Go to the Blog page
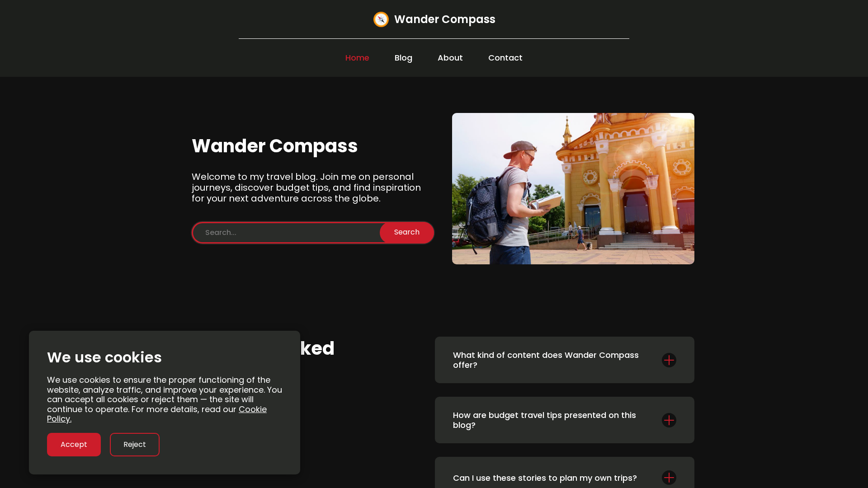 [x=403, y=58]
